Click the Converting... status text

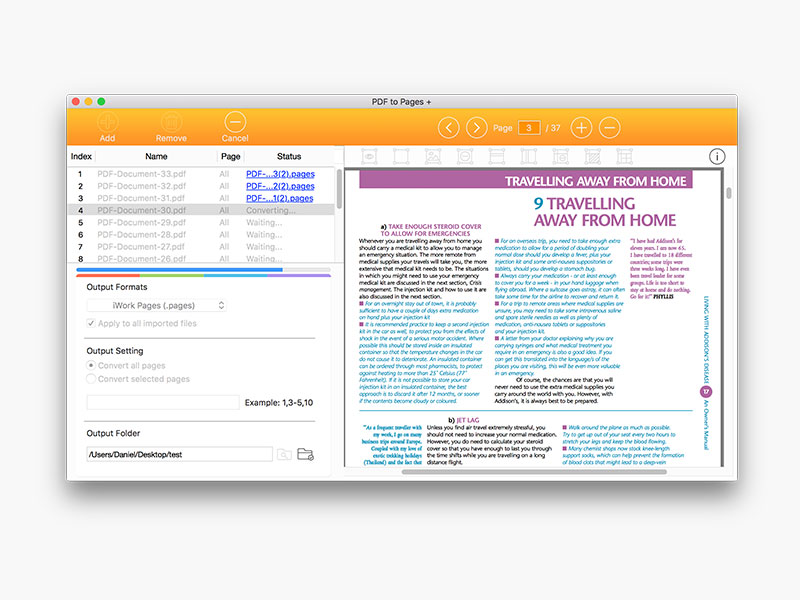270,210
